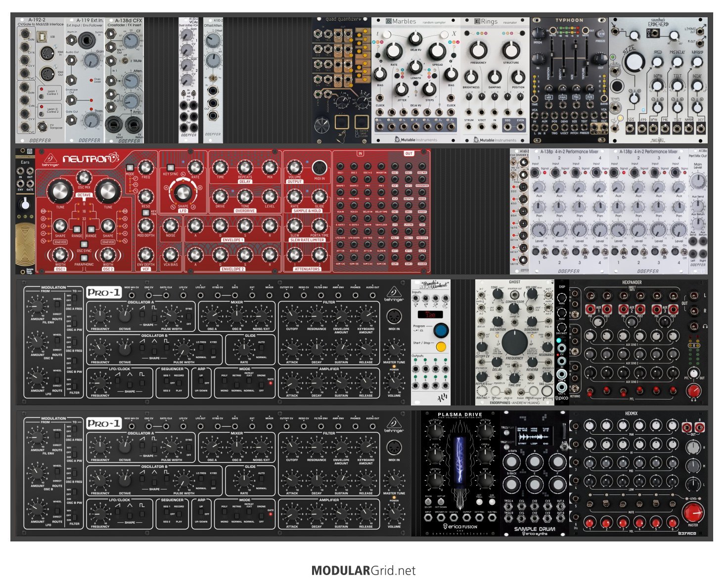Click the Erica Synths logo on Sample Drum
The width and height of the screenshot is (728, 581).
[x=535, y=534]
